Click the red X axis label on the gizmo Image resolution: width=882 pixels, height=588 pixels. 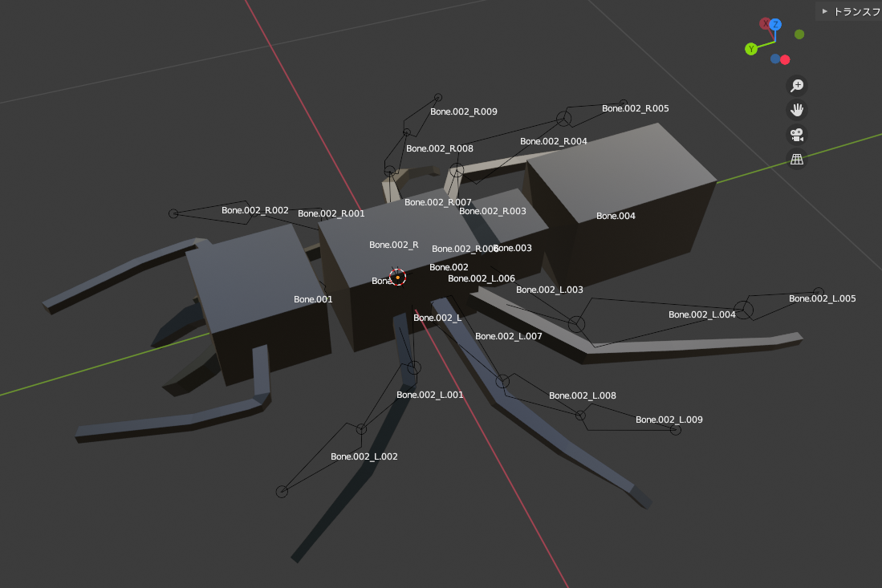[765, 23]
